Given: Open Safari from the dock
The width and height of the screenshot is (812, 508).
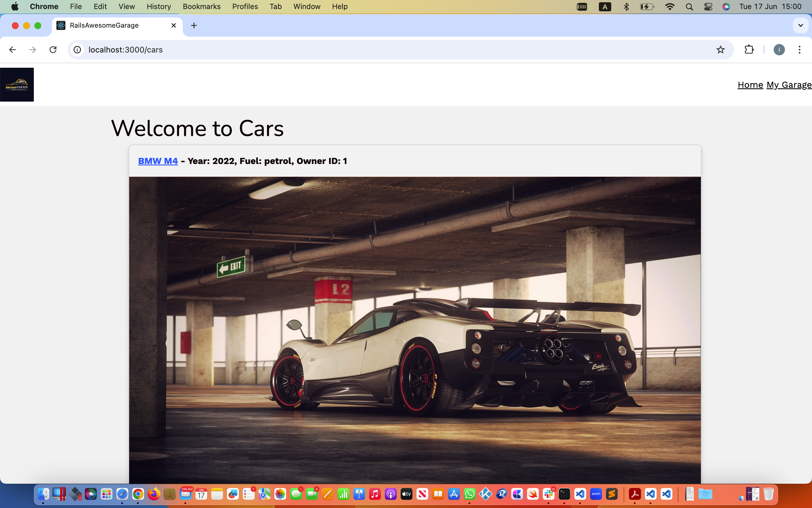Looking at the screenshot, I should coord(122,494).
